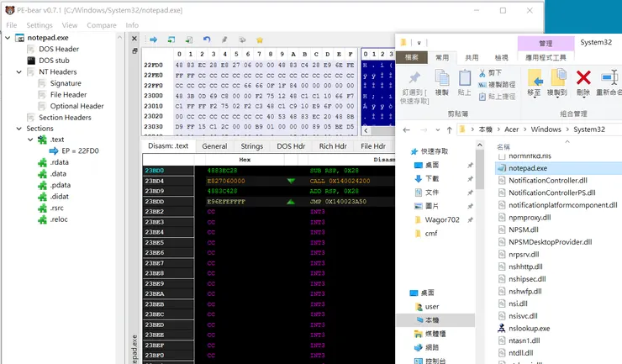Click the blue right-arrow icon in PE-bear toolbar
Screen dimensions: 622x364
pyautogui.click(x=154, y=40)
